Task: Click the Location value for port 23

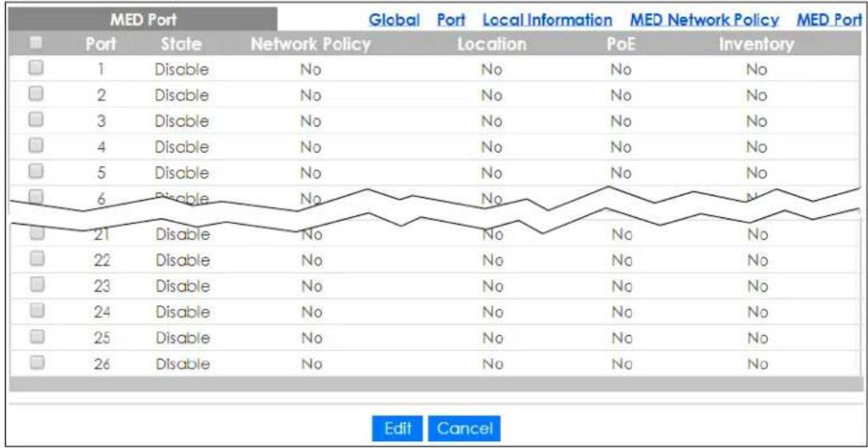Action: point(493,286)
